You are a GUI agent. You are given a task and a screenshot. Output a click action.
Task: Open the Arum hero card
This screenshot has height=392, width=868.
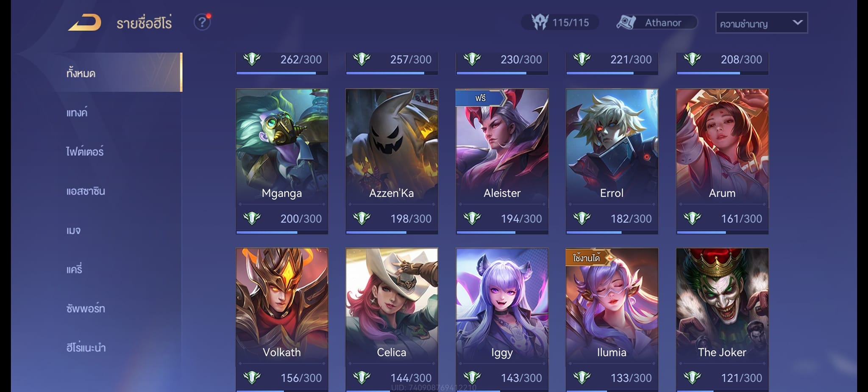722,161
